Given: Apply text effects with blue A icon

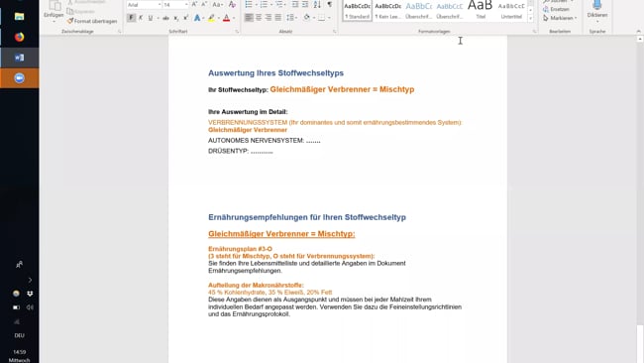Looking at the screenshot, I should [197, 18].
